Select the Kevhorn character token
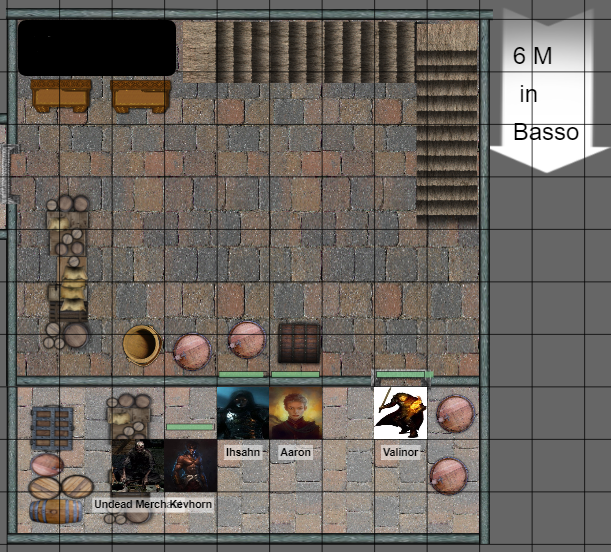Screen dimensions: 611x552 191,466
